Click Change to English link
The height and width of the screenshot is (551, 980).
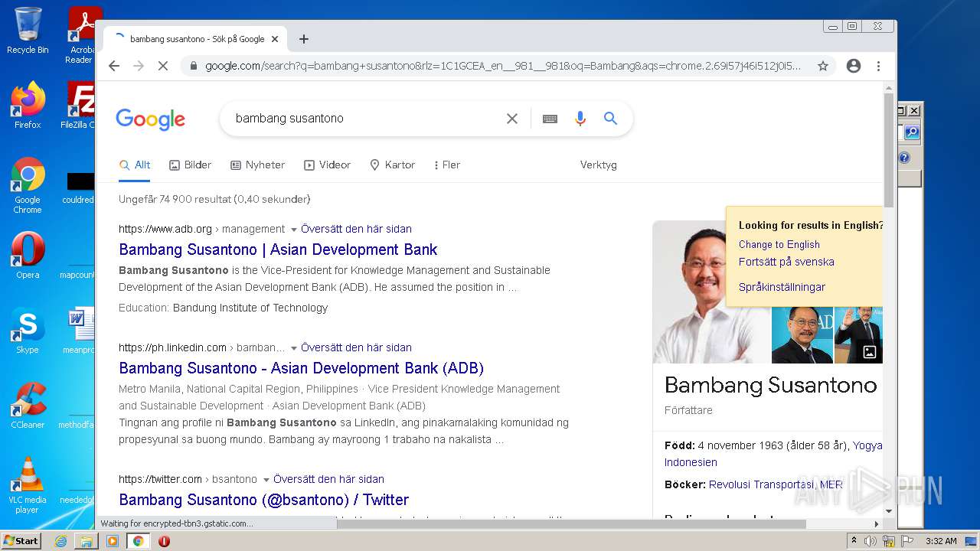click(x=779, y=244)
